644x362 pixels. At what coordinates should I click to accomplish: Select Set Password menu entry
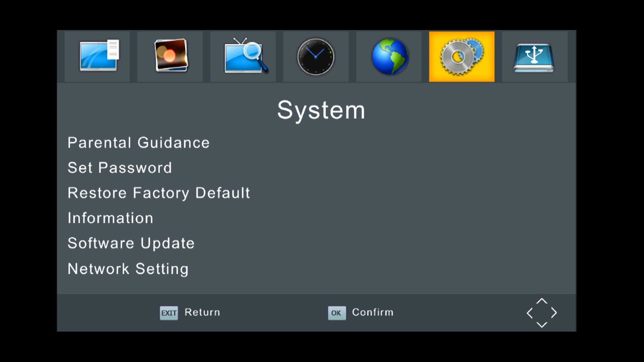120,168
